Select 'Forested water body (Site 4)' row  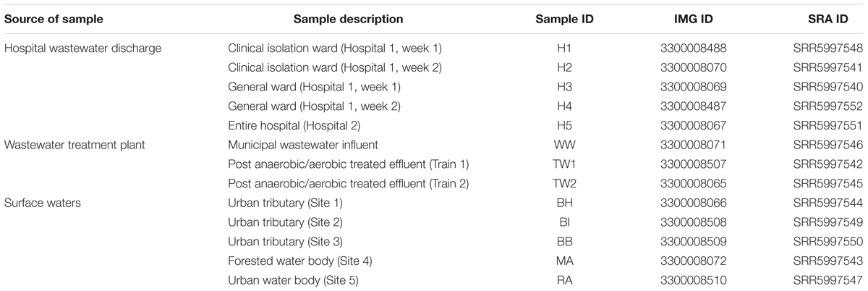tap(434, 242)
